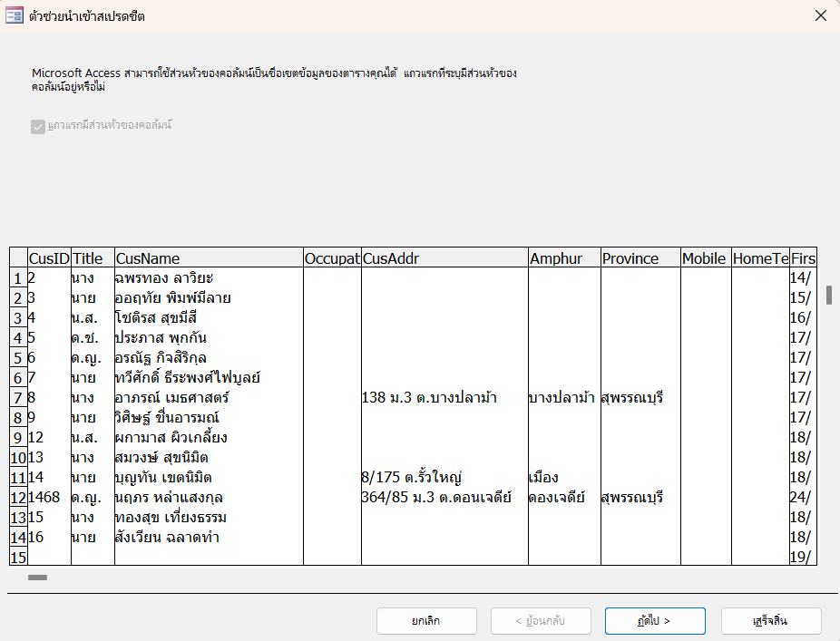Screen dimensions: 840x641
Task: Click the Access wizard icon in title bar
Action: [x=15, y=15]
